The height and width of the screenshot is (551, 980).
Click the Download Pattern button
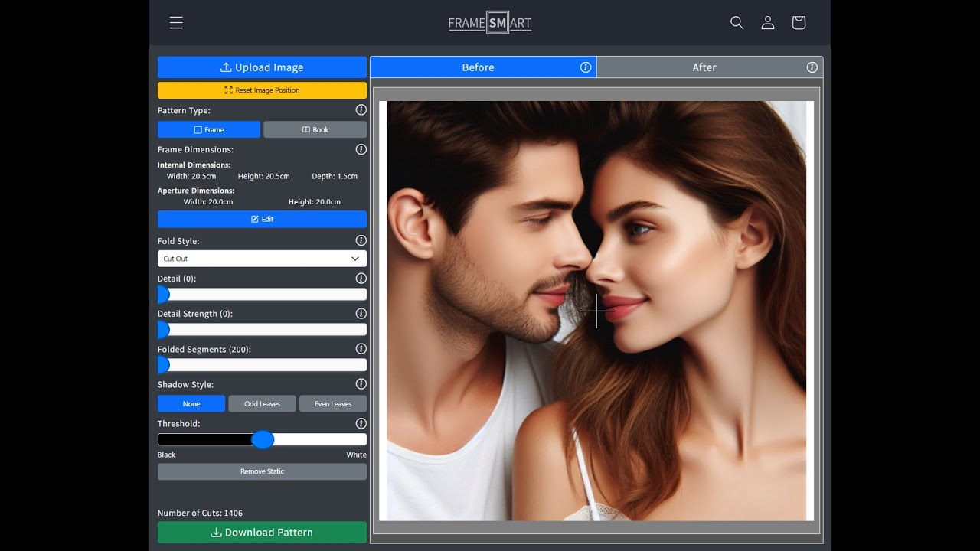point(262,533)
